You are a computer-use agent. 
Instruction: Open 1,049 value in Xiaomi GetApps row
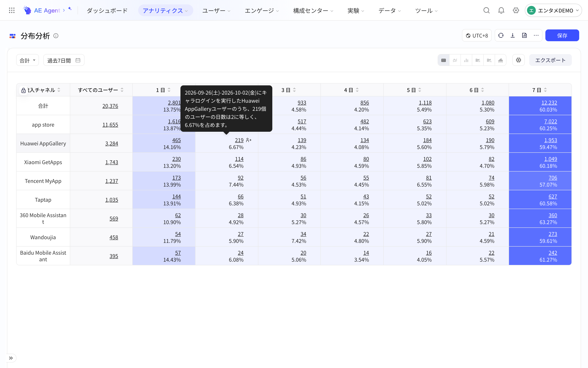click(551, 159)
